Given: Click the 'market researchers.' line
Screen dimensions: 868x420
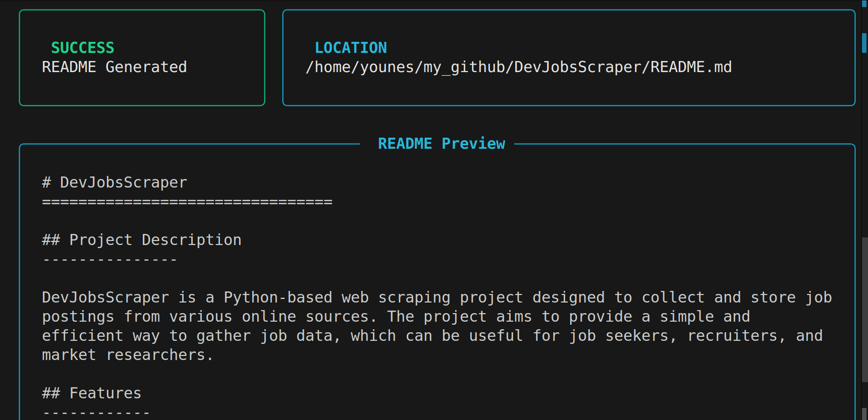Looking at the screenshot, I should [x=128, y=355].
